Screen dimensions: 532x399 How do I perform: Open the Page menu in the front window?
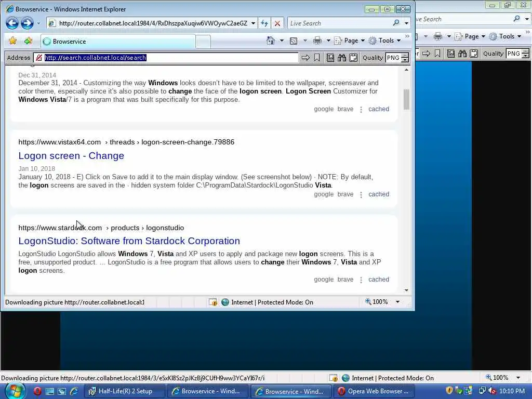pos(350,41)
